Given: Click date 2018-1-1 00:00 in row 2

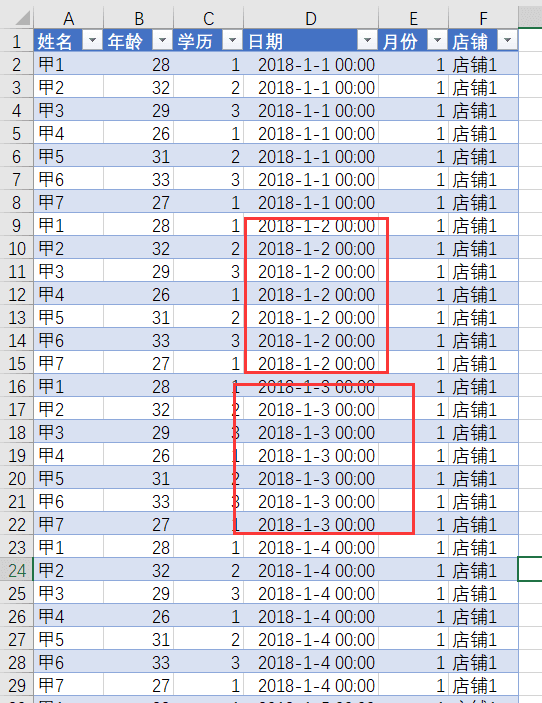Looking at the screenshot, I should (311, 64).
